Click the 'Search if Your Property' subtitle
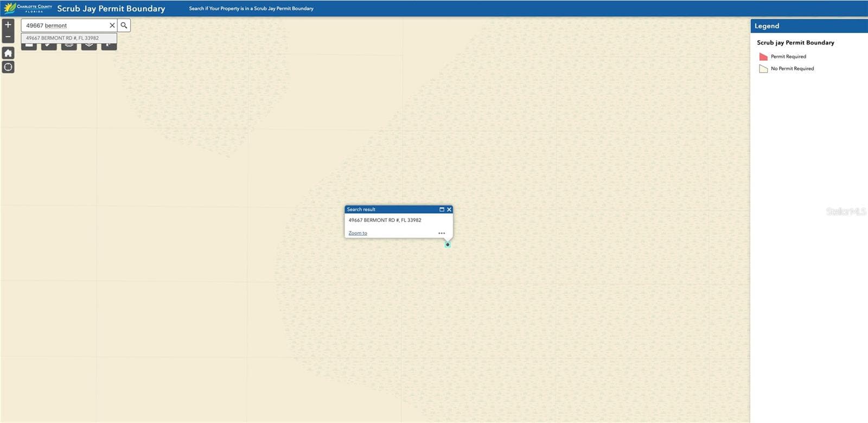This screenshot has height=423, width=868. (251, 9)
